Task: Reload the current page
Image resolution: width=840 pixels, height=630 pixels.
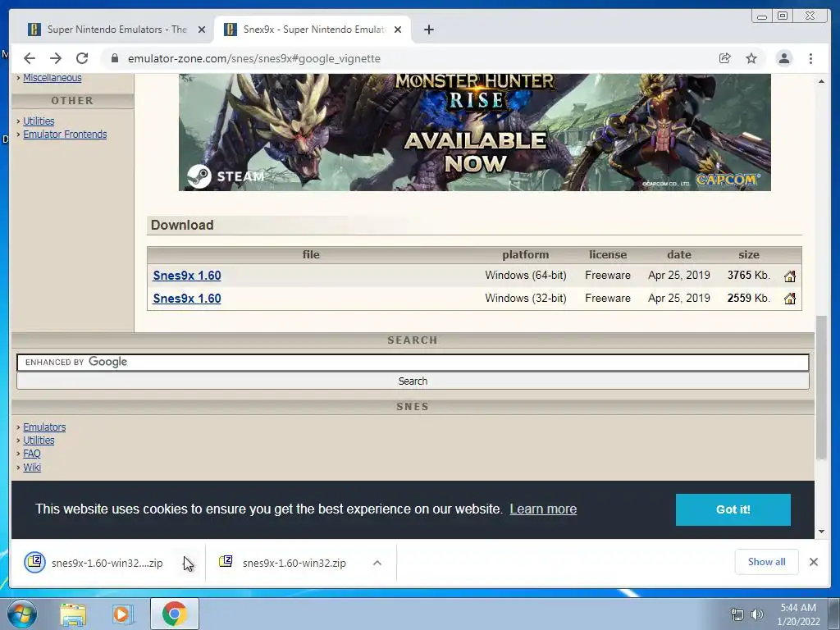Action: tap(82, 58)
